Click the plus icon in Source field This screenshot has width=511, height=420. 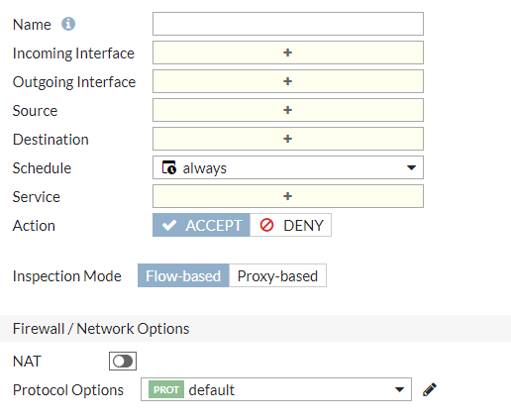287,110
